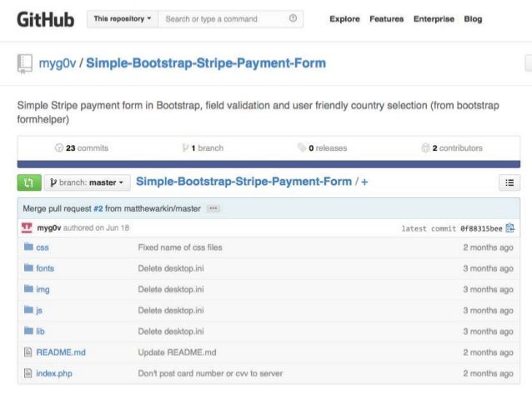Click the myg0v avatar next to commit author

pyautogui.click(x=27, y=227)
